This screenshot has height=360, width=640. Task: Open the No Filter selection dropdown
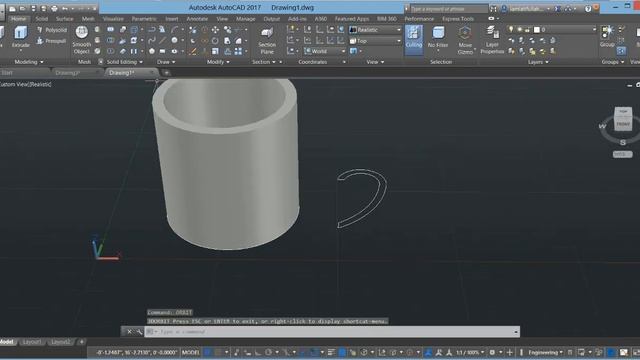pos(438,39)
